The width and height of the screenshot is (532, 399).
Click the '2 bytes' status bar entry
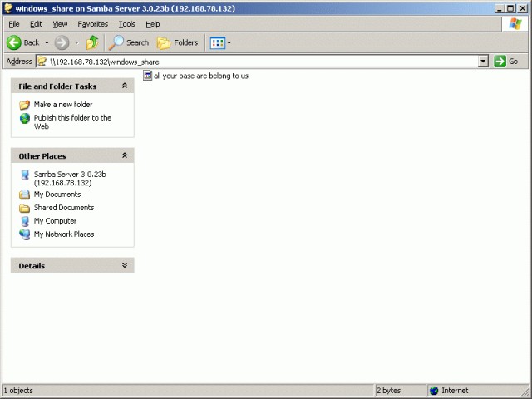(388, 391)
